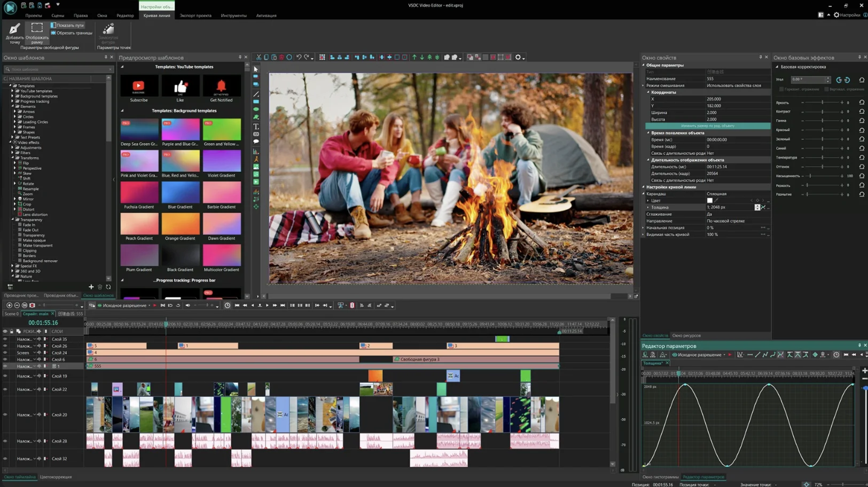Collapse the Общие параметры section

tap(644, 65)
